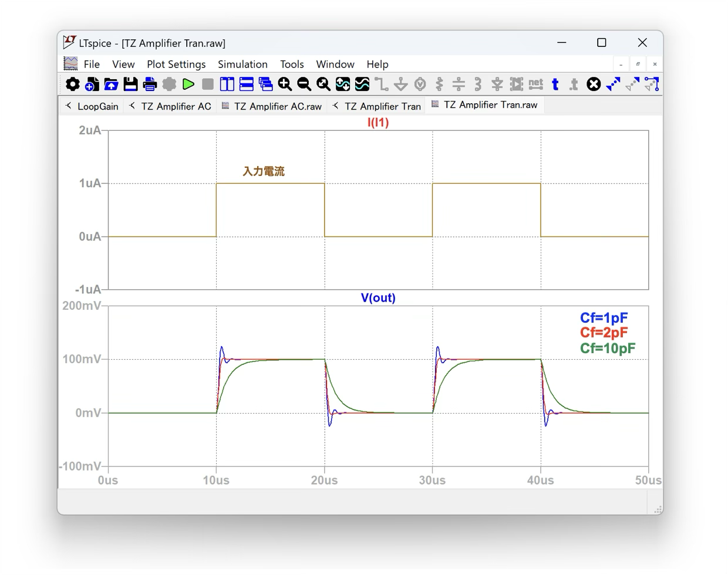This screenshot has width=728, height=575.
Task: Click the zoom-to-fit magnifier icon
Action: click(323, 84)
